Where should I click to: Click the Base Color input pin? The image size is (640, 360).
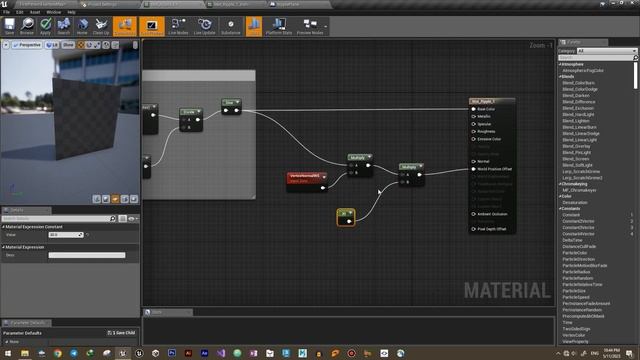coord(473,109)
